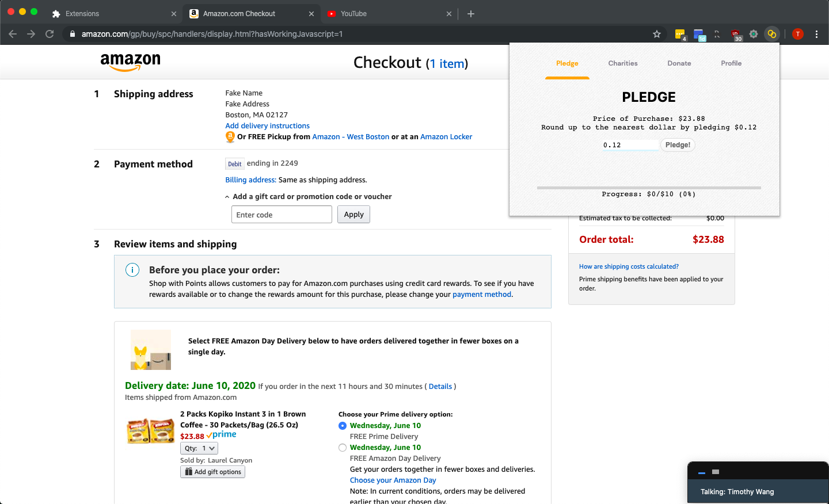The width and height of the screenshot is (829, 504).
Task: Click the Debit card label
Action: (235, 164)
